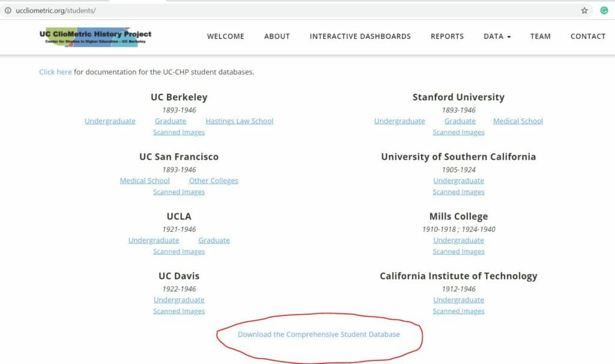Open the WELCOME menu item

(225, 37)
